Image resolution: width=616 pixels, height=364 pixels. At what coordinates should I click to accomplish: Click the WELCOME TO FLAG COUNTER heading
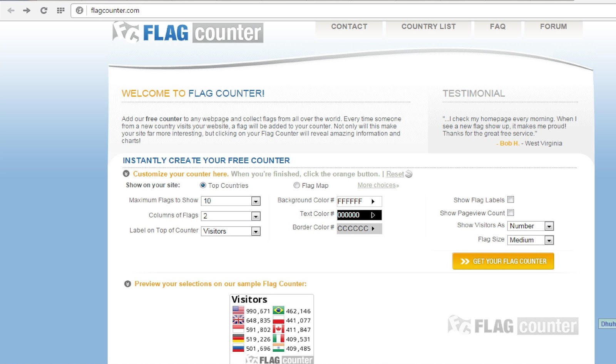pos(193,94)
